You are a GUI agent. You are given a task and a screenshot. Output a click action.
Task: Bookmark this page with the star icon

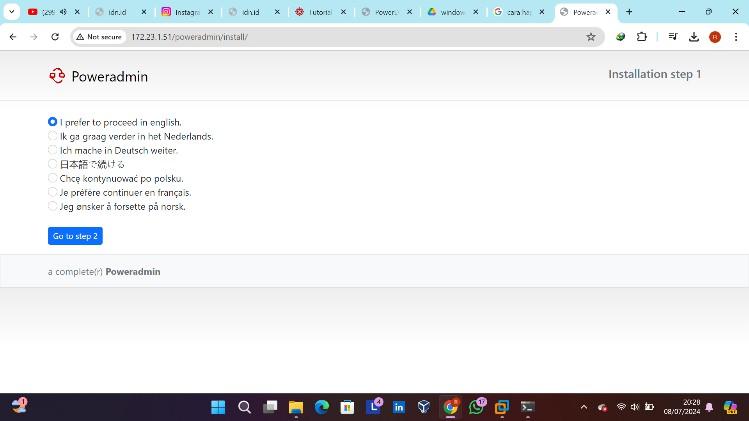591,37
